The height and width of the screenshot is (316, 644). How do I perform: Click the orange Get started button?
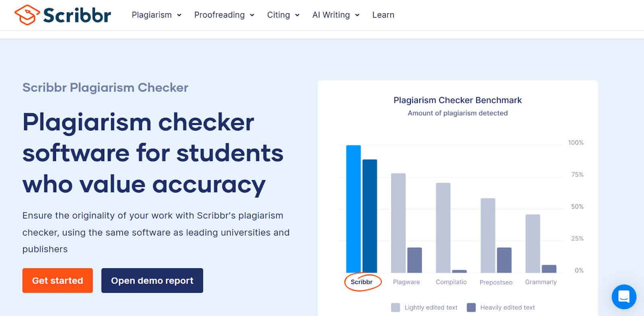tap(57, 280)
